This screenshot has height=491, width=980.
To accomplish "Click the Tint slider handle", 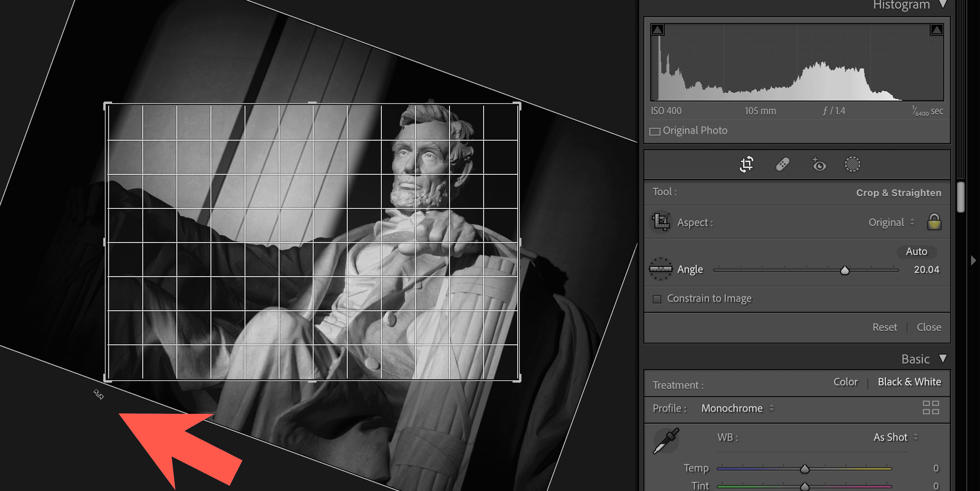I will [804, 486].
